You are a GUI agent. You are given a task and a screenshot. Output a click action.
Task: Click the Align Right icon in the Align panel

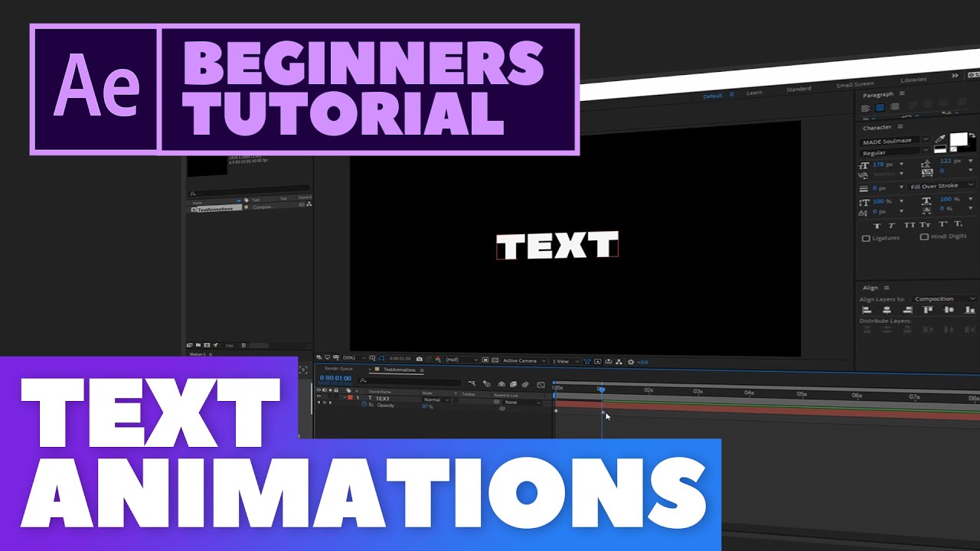[x=908, y=310]
